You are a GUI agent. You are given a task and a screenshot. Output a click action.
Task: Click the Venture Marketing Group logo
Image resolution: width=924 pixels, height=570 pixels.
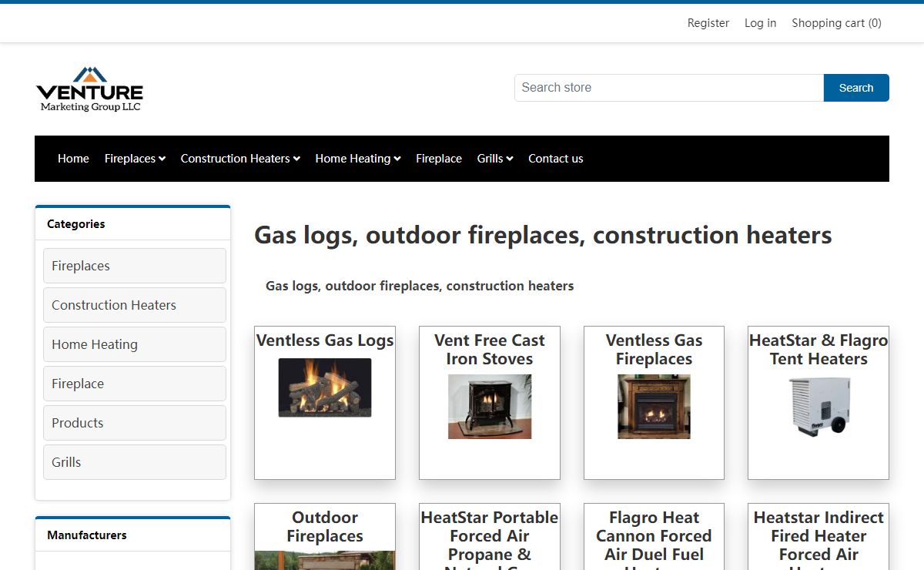pos(89,89)
